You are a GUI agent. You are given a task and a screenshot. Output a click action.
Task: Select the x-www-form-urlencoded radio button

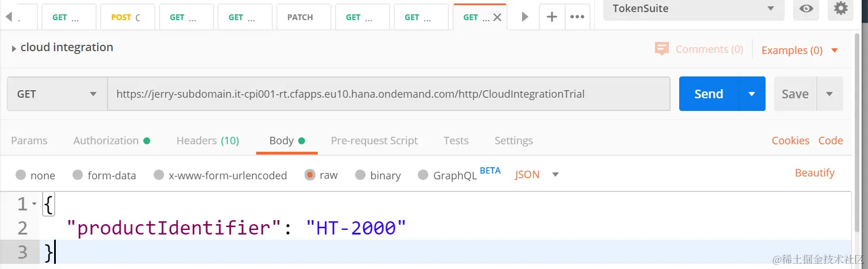click(159, 175)
